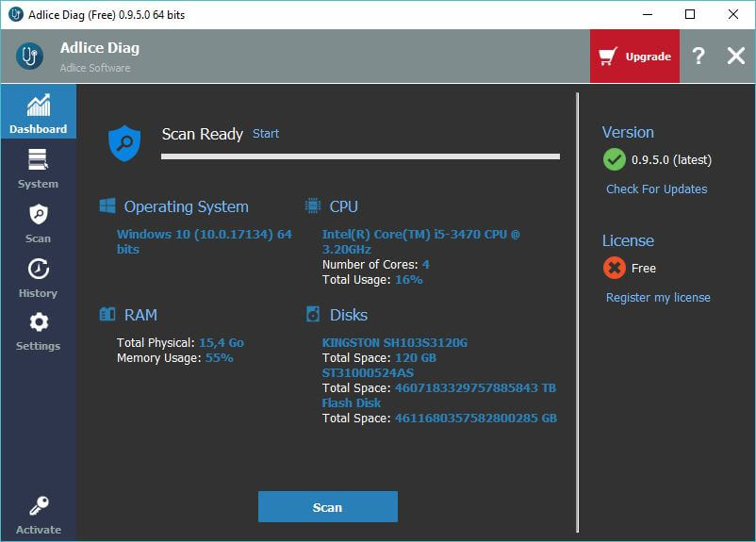Click the Windows logo Operating System icon
This screenshot has height=542, width=756.
click(107, 206)
